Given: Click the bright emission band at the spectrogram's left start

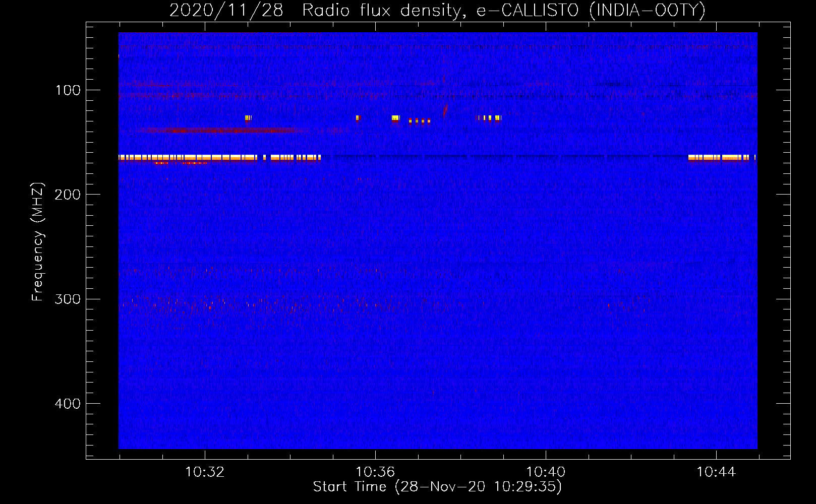Looking at the screenshot, I should (x=219, y=158).
